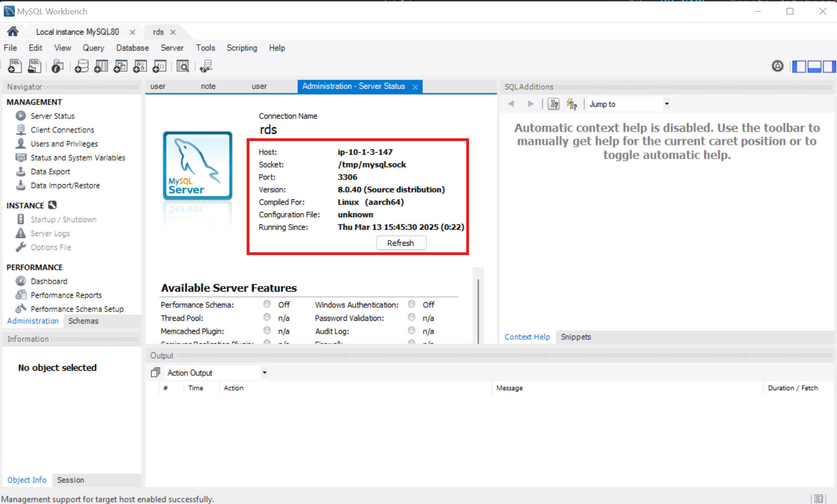Click the Windows Authentication status indicator
This screenshot has width=837, height=504.
[x=412, y=304]
